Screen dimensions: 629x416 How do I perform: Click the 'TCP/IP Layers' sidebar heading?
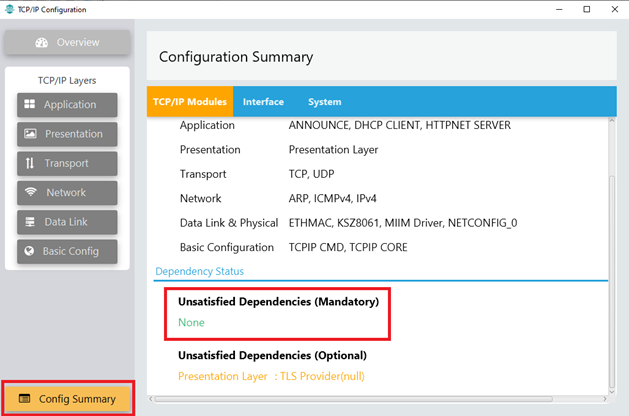(x=67, y=81)
